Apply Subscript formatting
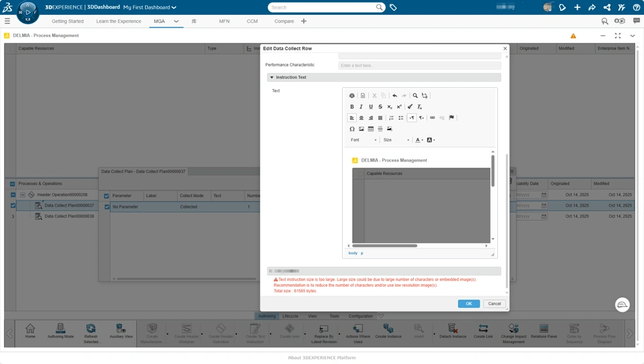Image resolution: width=644 pixels, height=364 pixels. (390, 107)
